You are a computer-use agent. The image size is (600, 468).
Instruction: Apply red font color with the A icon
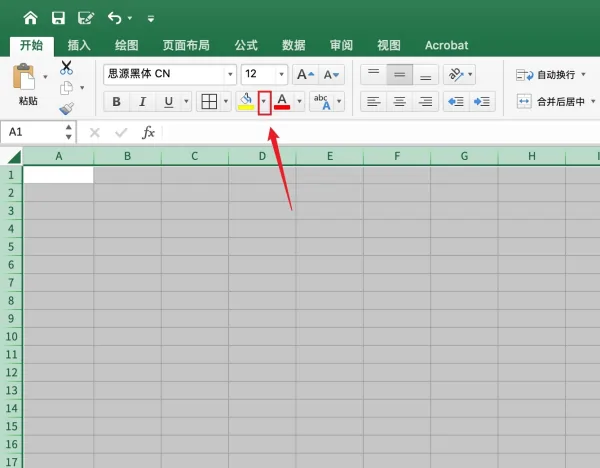click(282, 102)
